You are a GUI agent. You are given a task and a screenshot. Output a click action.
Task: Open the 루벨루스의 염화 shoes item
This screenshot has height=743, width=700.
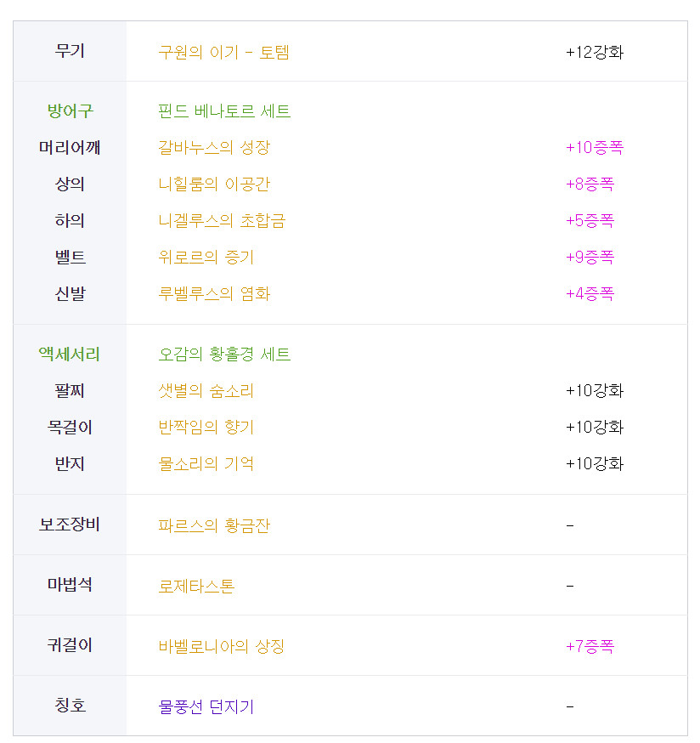(214, 293)
